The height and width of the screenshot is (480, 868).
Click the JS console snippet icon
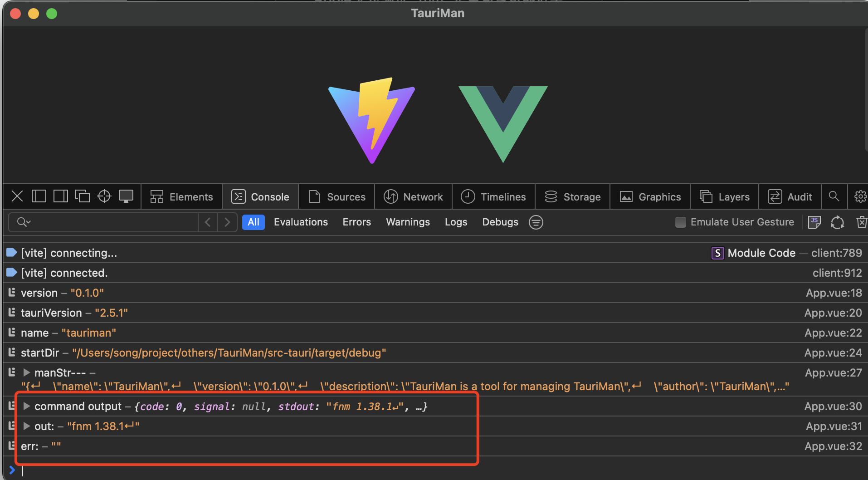[814, 222]
